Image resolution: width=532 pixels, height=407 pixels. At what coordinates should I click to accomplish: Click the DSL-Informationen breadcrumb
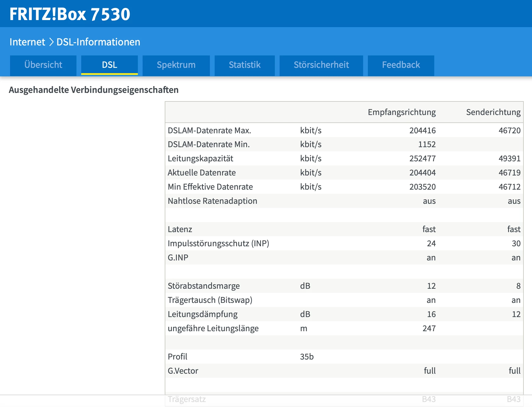98,42
